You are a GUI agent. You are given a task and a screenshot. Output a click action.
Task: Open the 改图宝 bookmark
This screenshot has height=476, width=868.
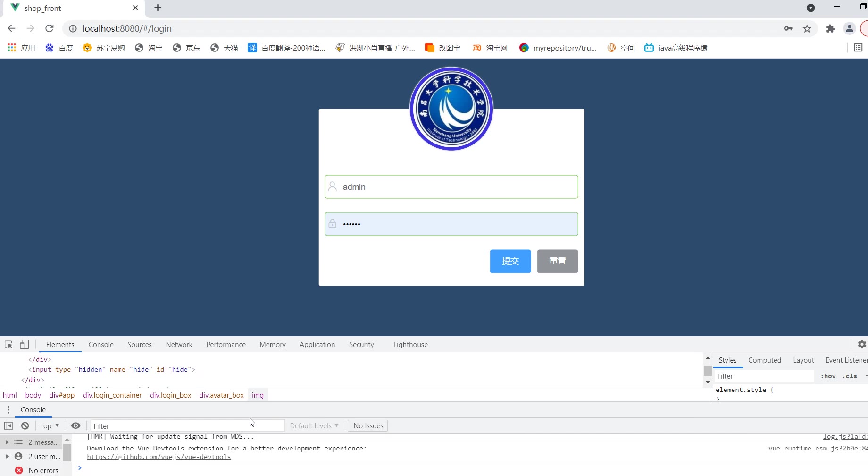[x=442, y=48]
